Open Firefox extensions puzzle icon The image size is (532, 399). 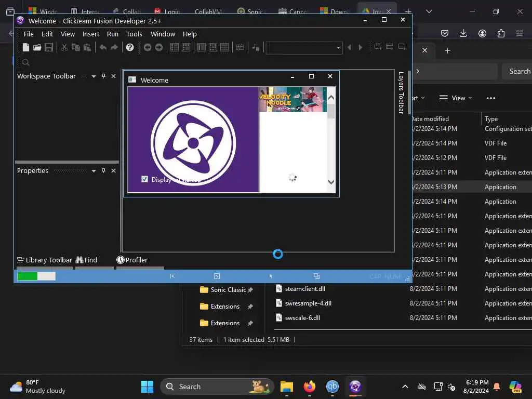click(x=501, y=33)
